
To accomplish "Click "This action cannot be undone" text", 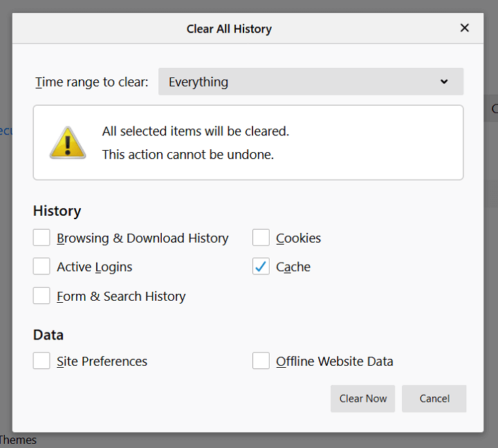I will point(188,155).
